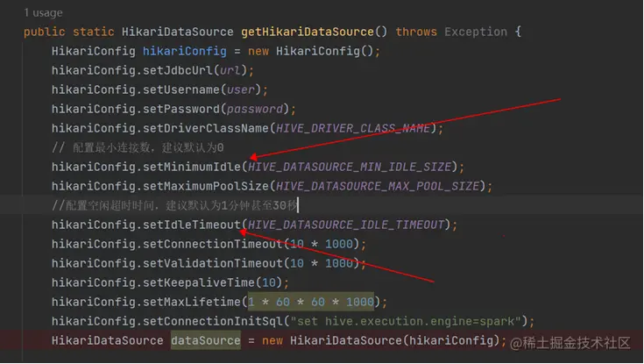Click HIVE_DATASOURCE_MAX_POOL_SIZE constant

point(378,186)
